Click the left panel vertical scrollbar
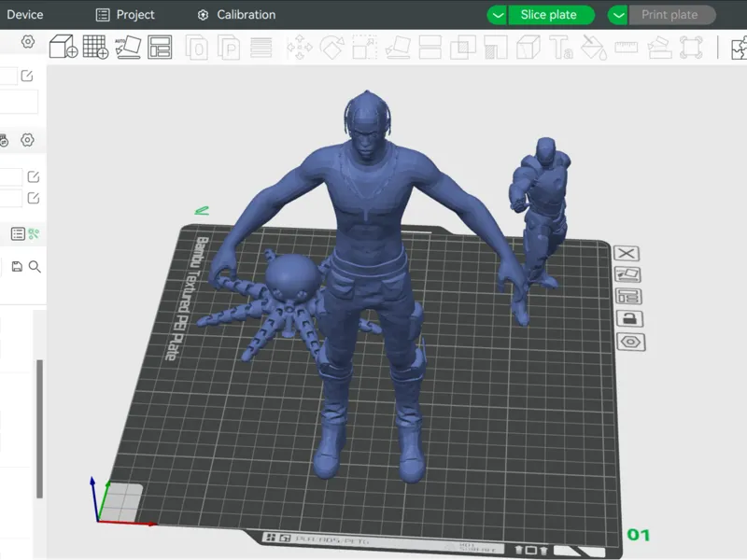 40,428
